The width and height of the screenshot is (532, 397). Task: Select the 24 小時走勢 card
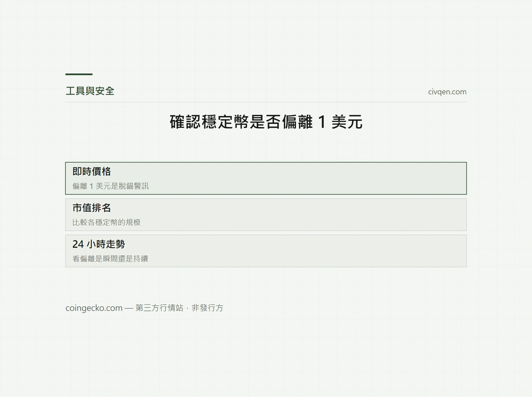tap(266, 251)
